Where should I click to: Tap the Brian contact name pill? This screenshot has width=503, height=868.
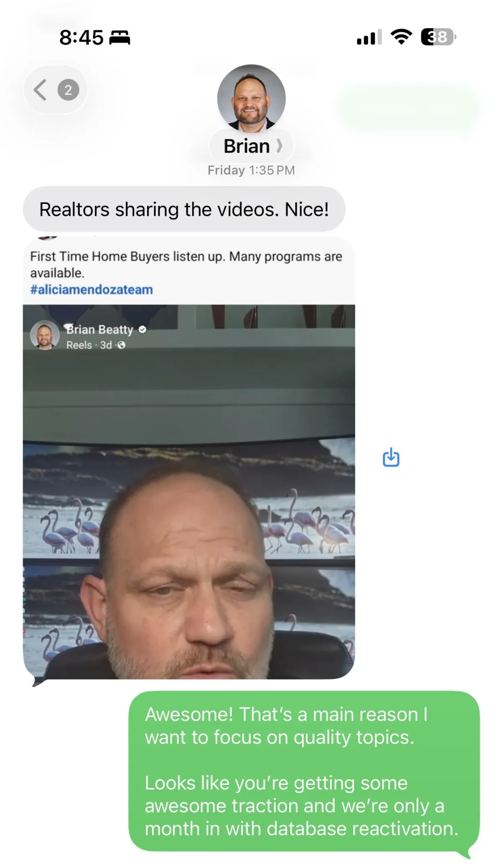click(251, 146)
